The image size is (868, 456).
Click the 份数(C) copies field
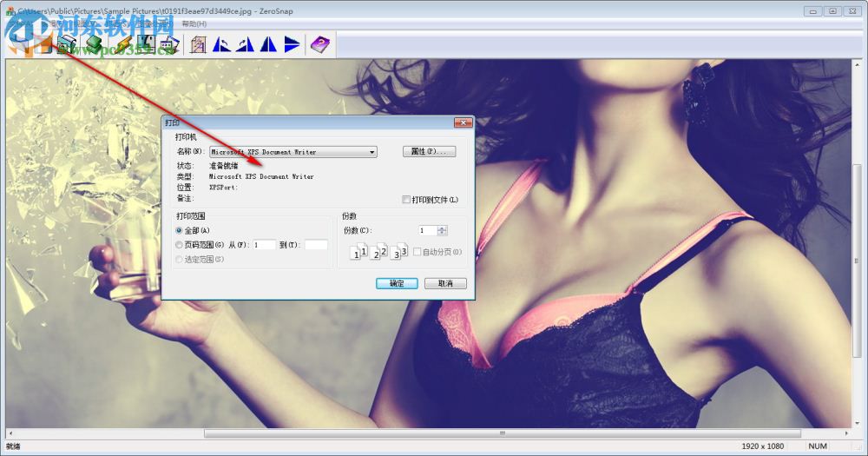tap(427, 230)
